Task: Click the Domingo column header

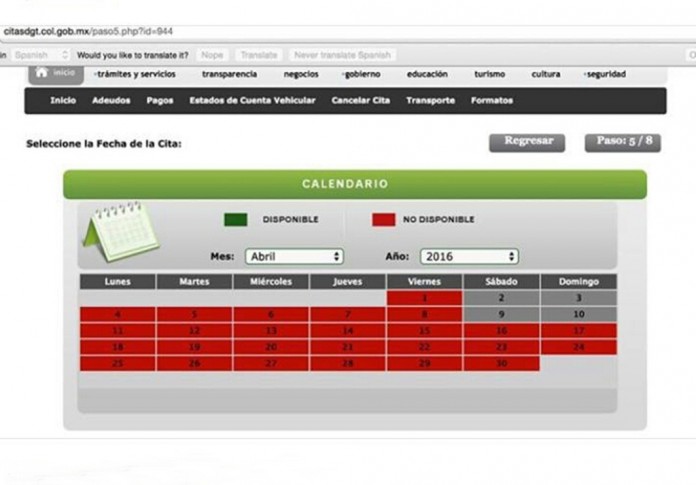Action: (578, 282)
